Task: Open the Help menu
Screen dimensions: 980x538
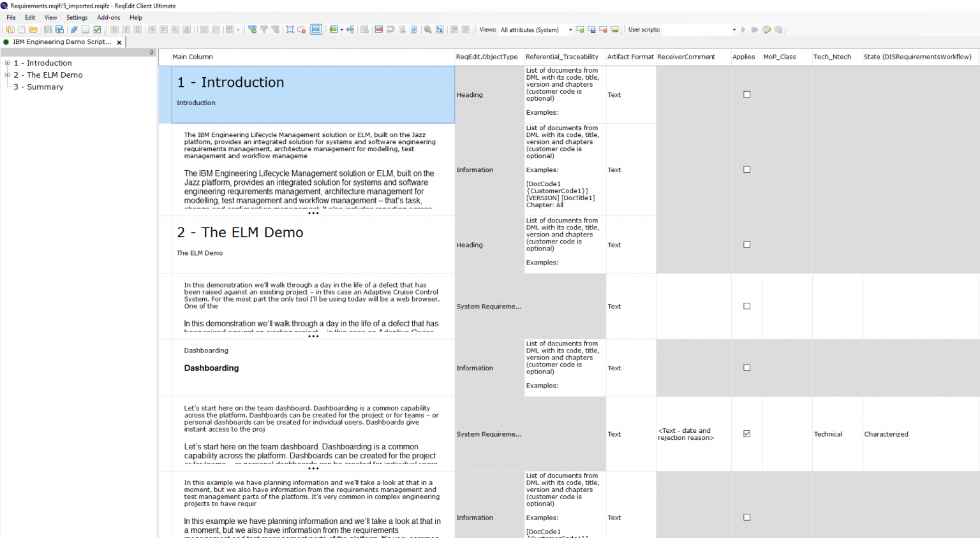Action: pyautogui.click(x=136, y=18)
